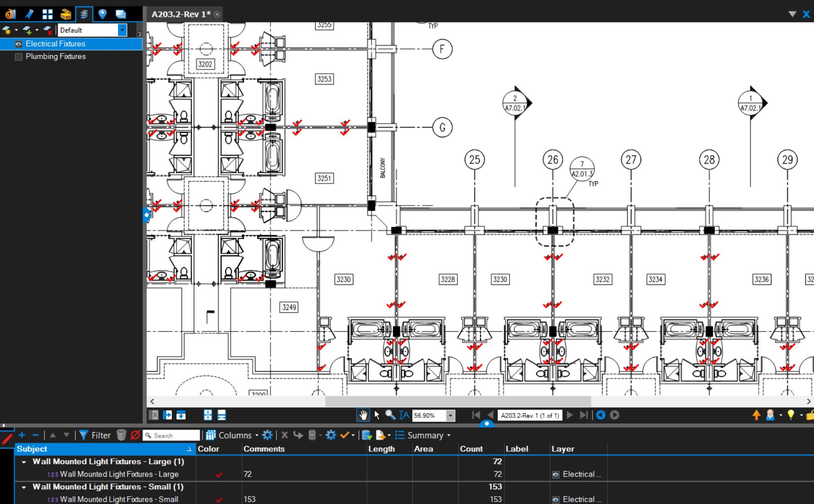Sort by the Count column header
This screenshot has height=504, width=814.
tap(481, 449)
